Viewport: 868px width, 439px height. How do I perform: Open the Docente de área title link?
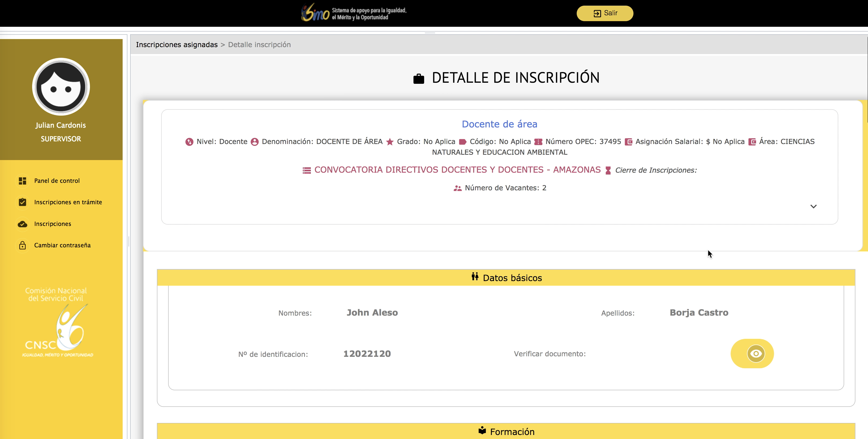(499, 124)
